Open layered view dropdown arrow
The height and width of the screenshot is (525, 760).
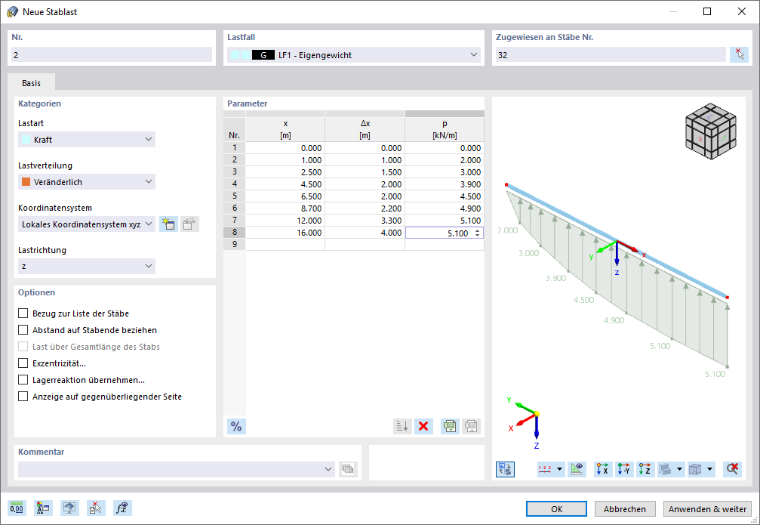680,469
